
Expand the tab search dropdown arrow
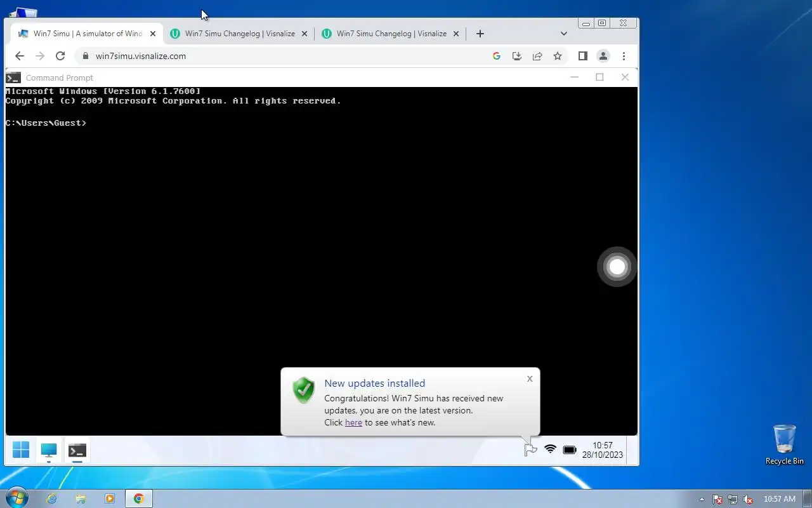[x=564, y=34]
